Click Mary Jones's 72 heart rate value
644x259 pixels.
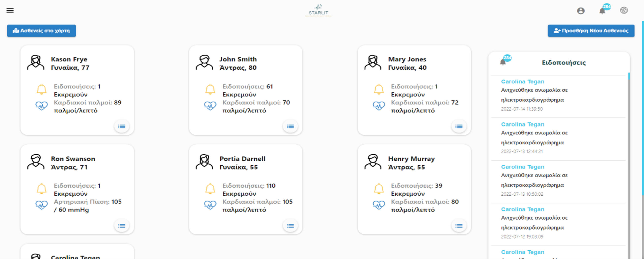coord(455,102)
